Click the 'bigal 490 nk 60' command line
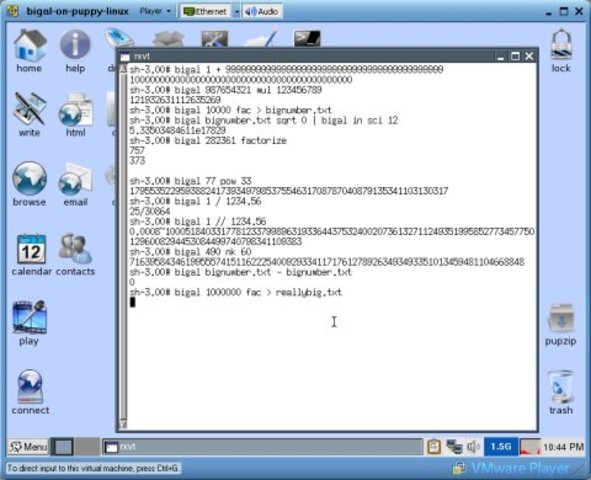Image resolution: width=591 pixels, height=480 pixels. tap(190, 252)
